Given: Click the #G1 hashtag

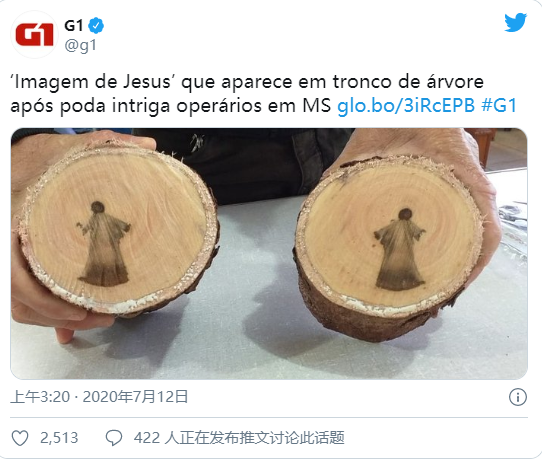Looking at the screenshot, I should click(x=499, y=105).
